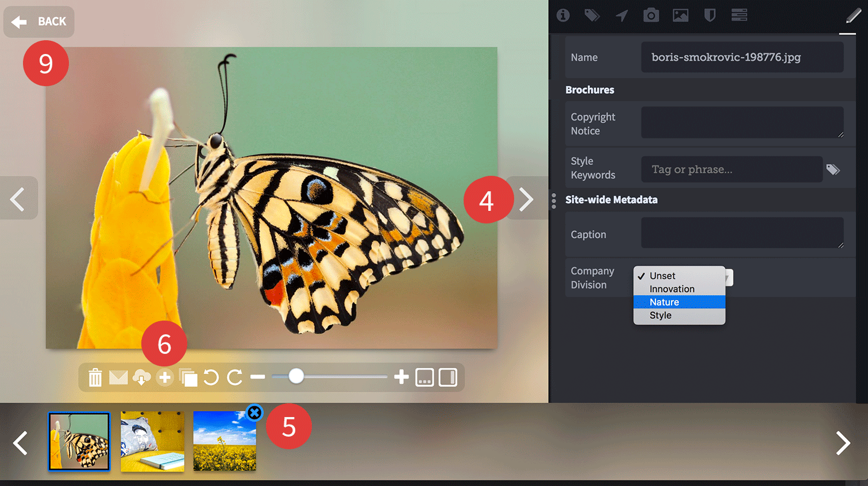Viewport: 868px width, 486px height.
Task: Email the image via the envelope icon
Action: [118, 377]
